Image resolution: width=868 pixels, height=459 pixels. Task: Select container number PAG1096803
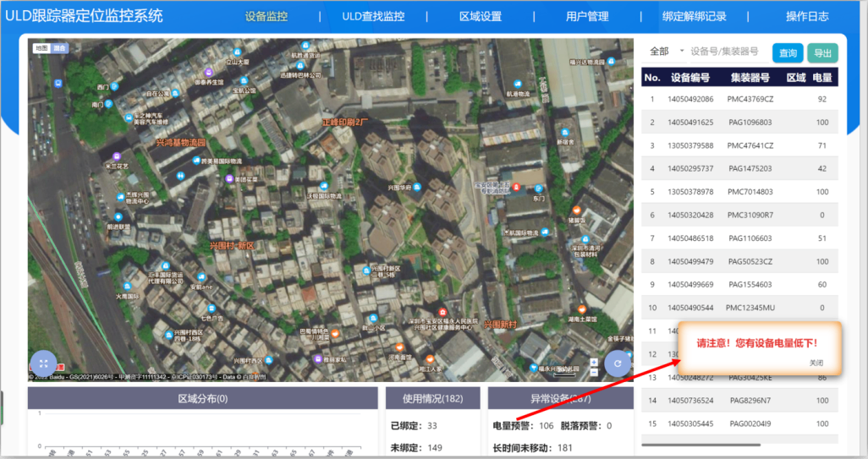click(750, 123)
